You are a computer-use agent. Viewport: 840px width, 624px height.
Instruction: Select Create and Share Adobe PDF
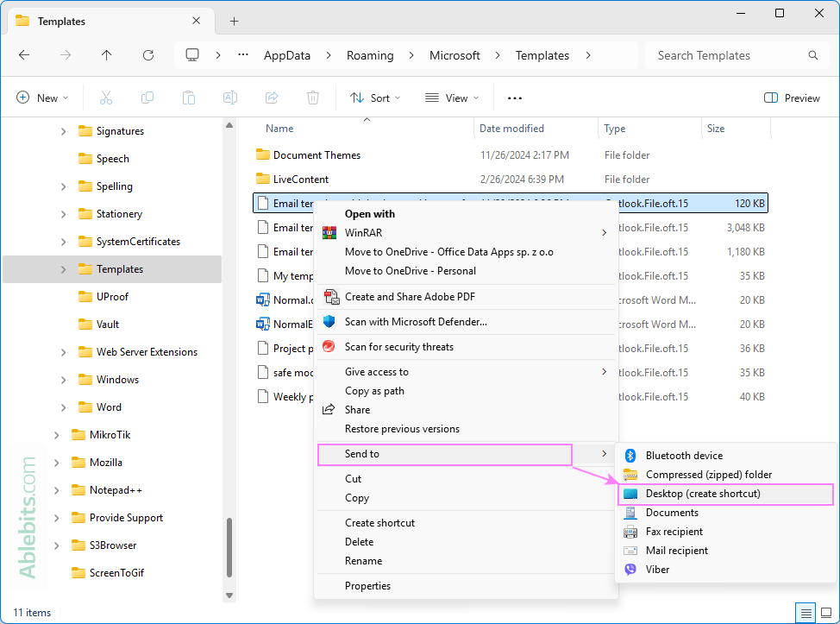465,296
